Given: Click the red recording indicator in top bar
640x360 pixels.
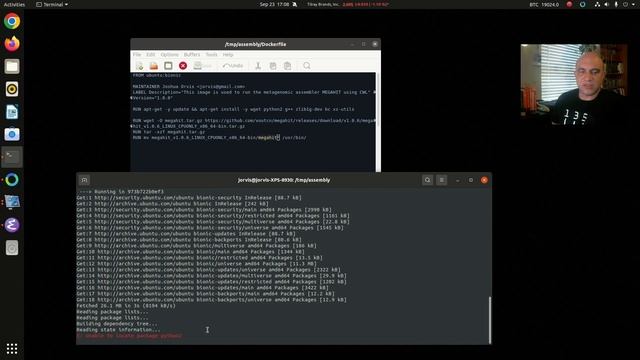Looking at the screenshot, I should [x=569, y=4].
